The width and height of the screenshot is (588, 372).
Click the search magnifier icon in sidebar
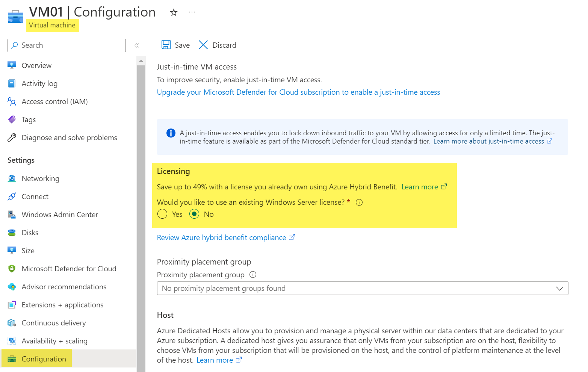(x=15, y=45)
